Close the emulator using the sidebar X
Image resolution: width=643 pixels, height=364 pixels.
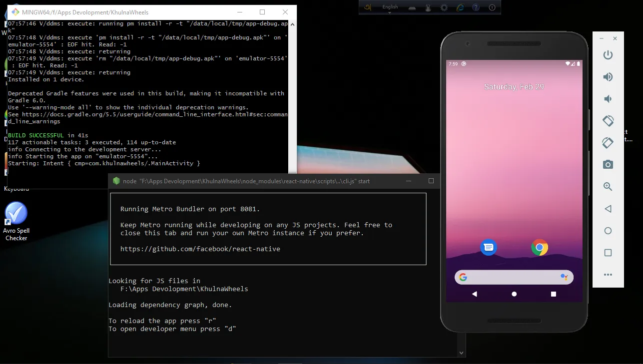(x=615, y=38)
